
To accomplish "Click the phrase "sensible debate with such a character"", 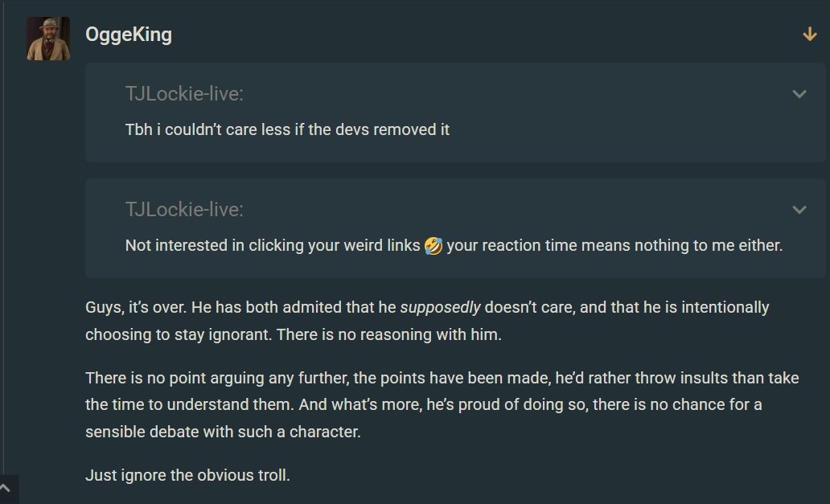I will click(223, 432).
